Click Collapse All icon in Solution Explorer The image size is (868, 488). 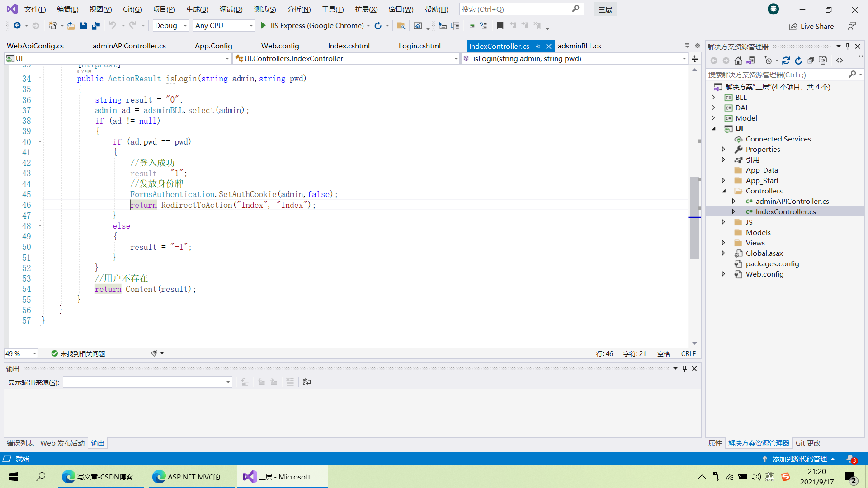(811, 61)
